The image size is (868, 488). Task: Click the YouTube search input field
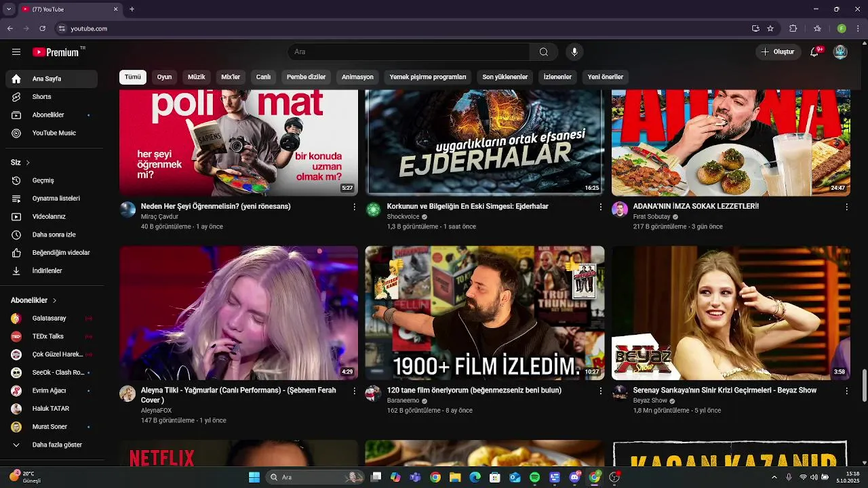pyautogui.click(x=409, y=52)
